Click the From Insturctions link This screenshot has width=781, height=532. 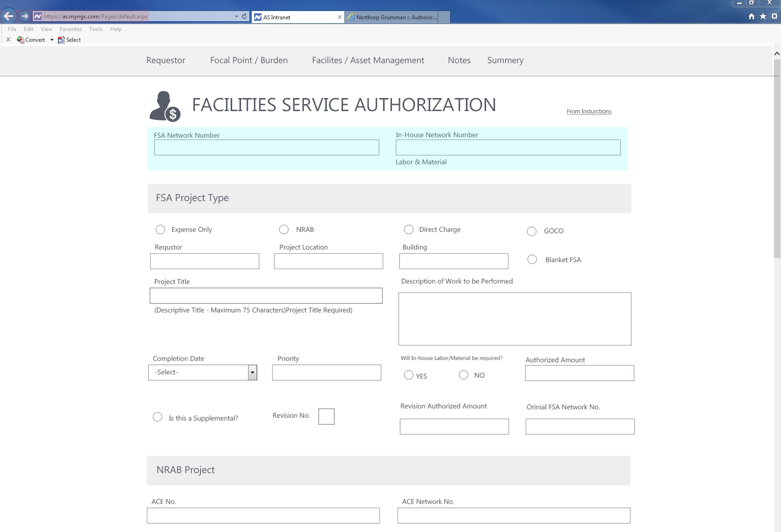point(589,112)
